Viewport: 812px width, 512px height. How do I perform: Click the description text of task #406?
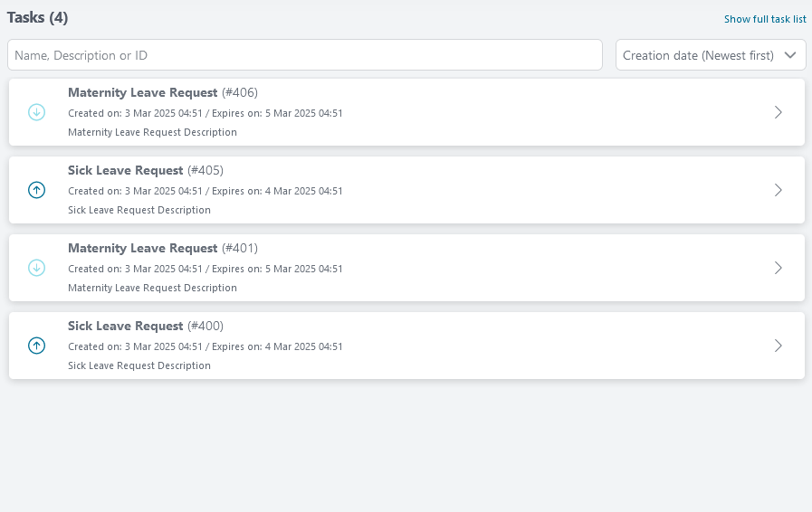152,132
